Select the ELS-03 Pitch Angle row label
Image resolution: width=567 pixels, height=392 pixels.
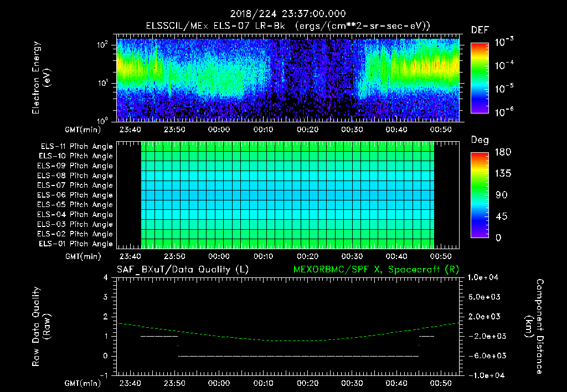[75, 224]
